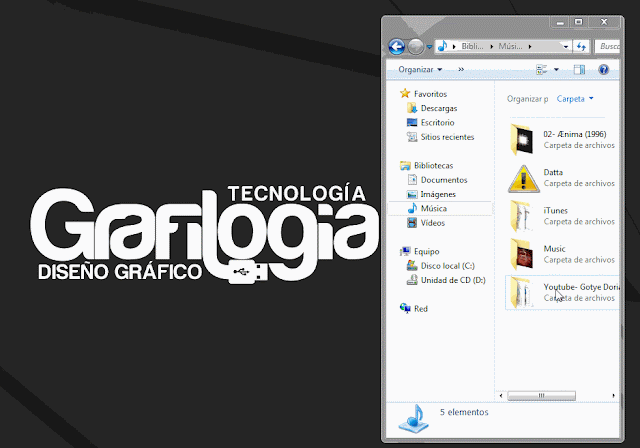Screen dimensions: 640x448
Task: Click the Sitios recientes icon
Action: (x=412, y=137)
